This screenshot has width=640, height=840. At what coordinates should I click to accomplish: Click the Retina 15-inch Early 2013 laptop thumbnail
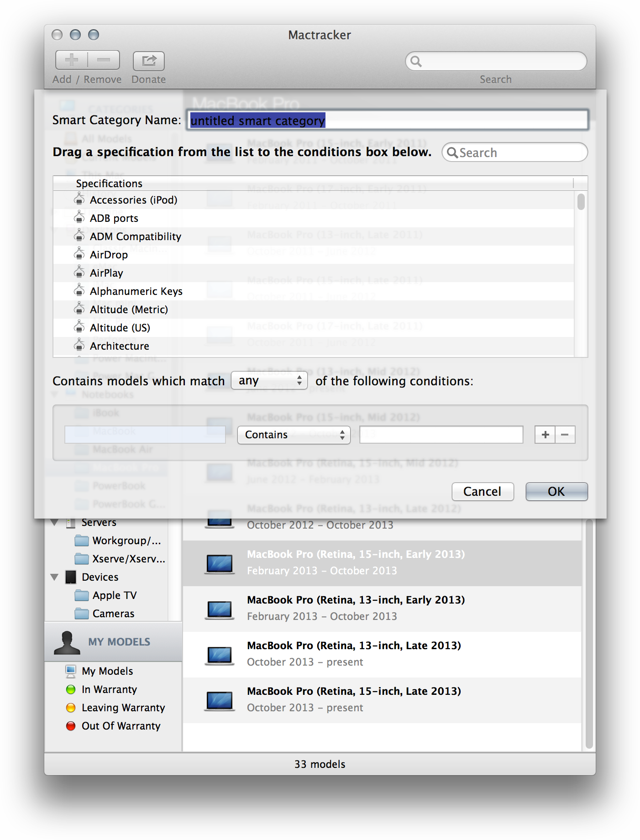coord(220,564)
